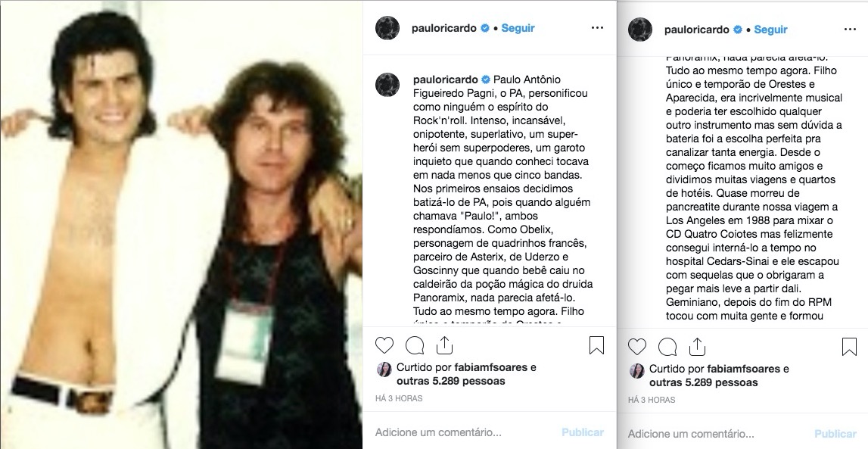Share post using left panel share arrow icon
The height and width of the screenshot is (449, 868).
coord(445,345)
